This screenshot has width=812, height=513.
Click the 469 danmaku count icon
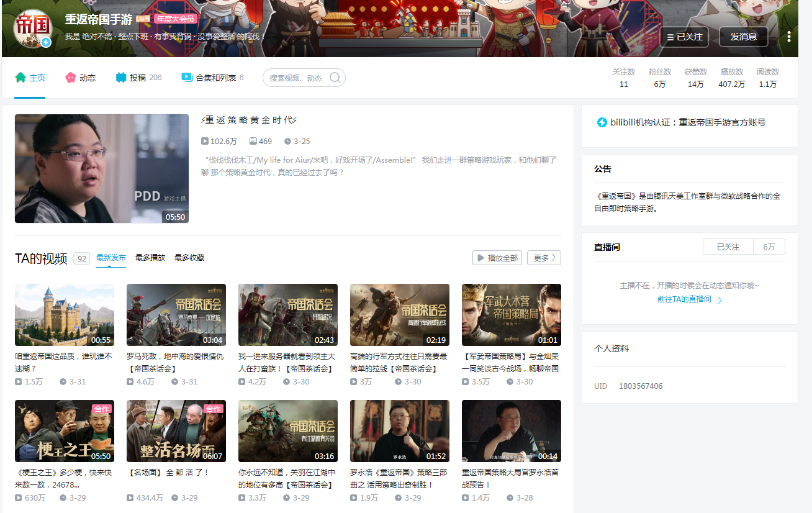click(x=253, y=142)
